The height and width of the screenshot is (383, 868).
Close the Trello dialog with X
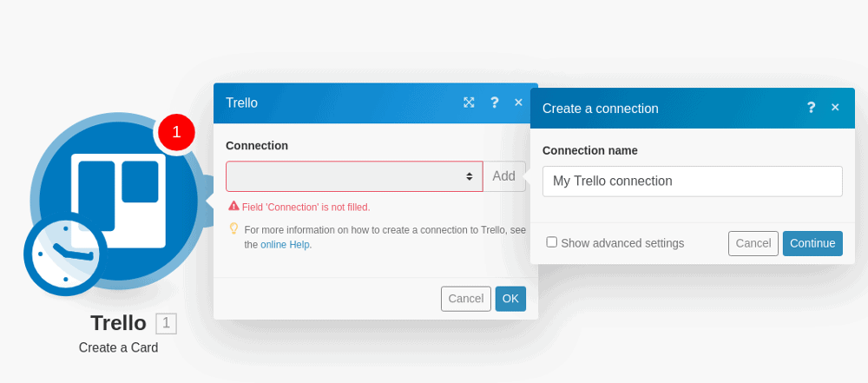[519, 102]
